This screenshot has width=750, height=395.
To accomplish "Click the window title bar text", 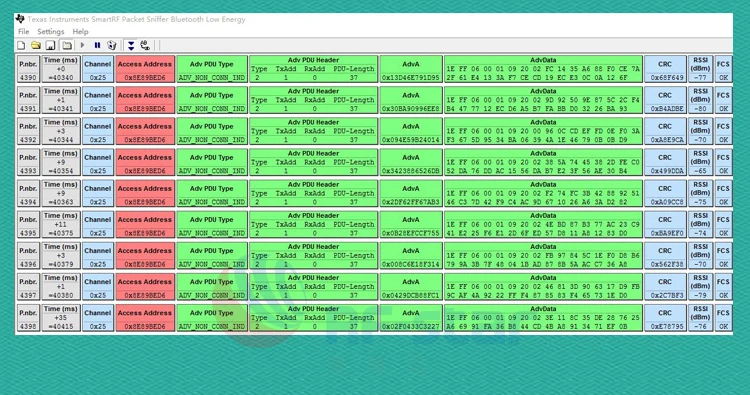I will [x=136, y=19].
